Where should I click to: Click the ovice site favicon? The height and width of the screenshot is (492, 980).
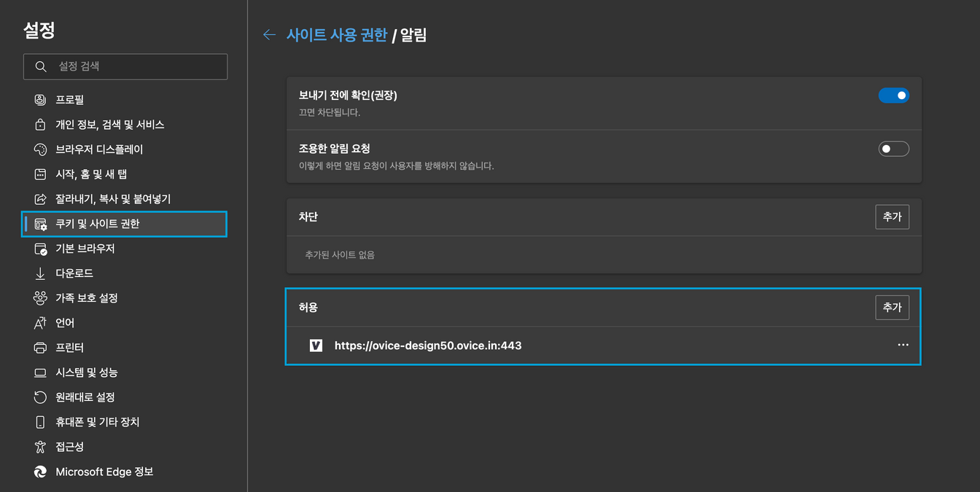[x=316, y=345]
